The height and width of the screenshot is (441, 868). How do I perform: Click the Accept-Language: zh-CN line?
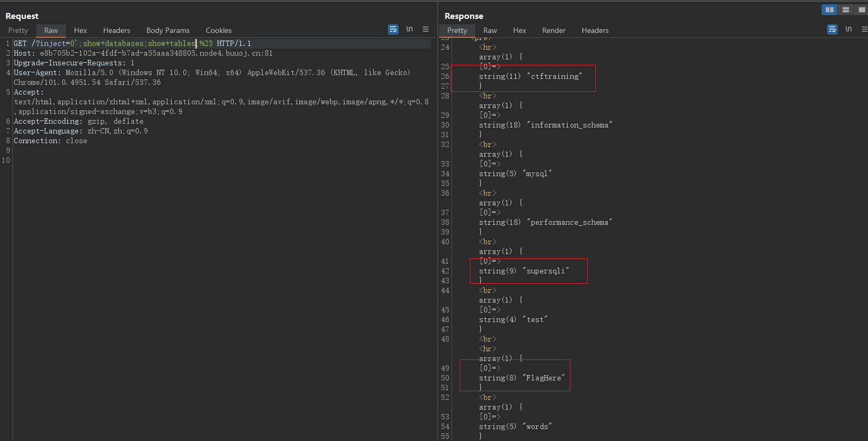tap(80, 131)
